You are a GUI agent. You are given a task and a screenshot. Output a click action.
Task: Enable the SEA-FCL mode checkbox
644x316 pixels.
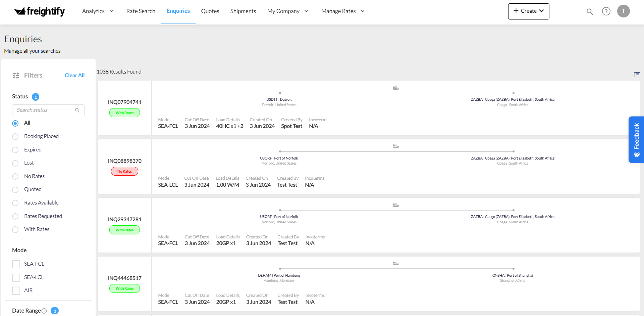(x=16, y=264)
